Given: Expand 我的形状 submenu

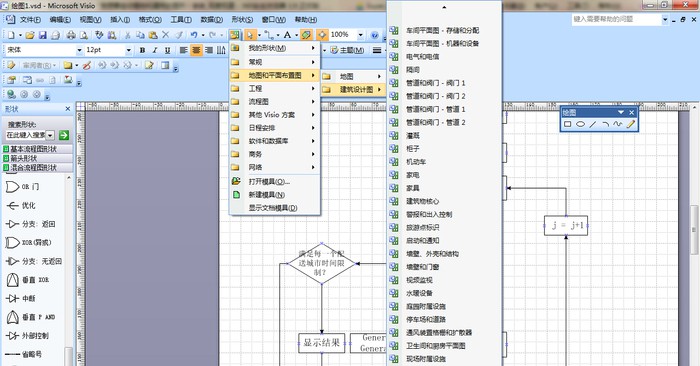Looking at the screenshot, I should point(275,48).
